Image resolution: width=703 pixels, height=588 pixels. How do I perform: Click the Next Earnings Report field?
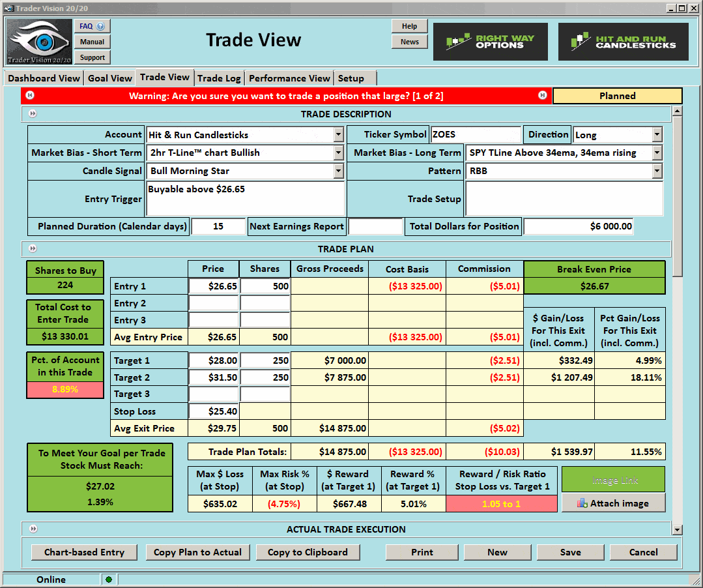(376, 226)
